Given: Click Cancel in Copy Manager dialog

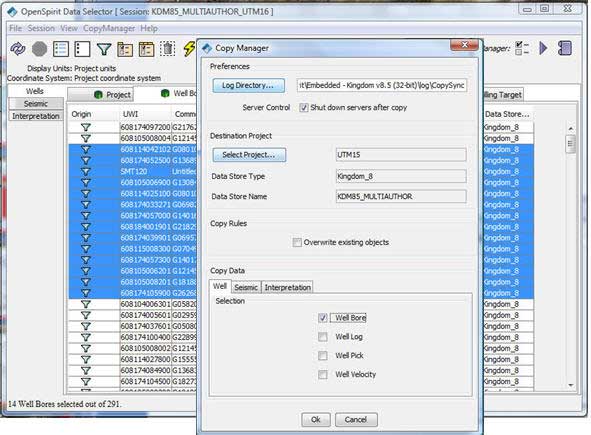Looking at the screenshot, I should tap(356, 420).
